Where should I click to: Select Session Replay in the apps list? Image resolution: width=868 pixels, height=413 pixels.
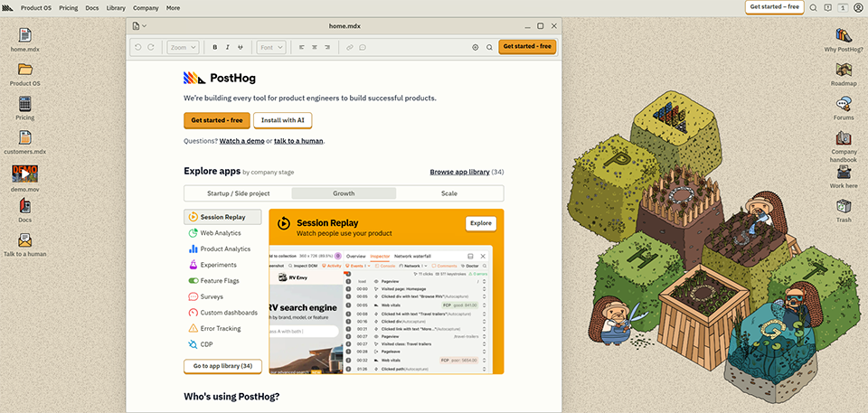pyautogui.click(x=222, y=217)
